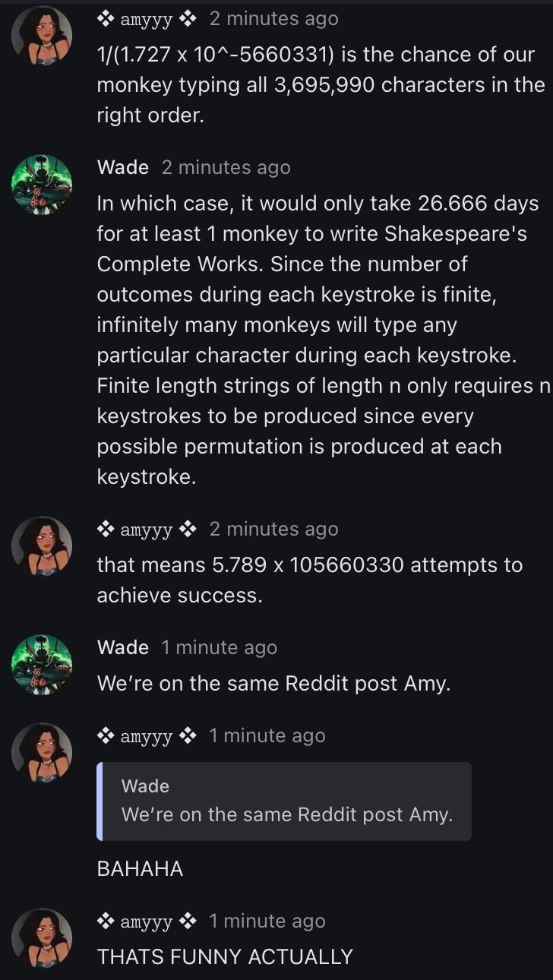Screen dimensions: 553x980
Task: Tap Wade's avatar beside the unquoted Reddit post message
Action: (43, 665)
